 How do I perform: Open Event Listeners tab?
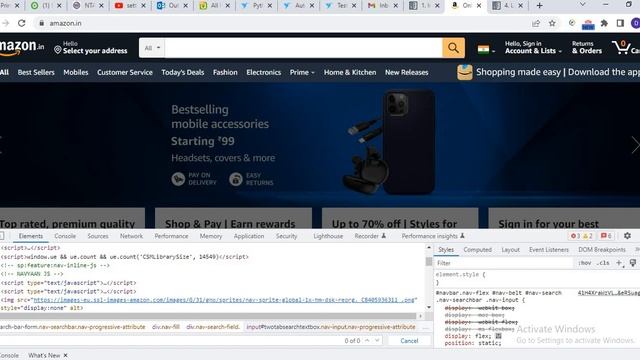pyautogui.click(x=549, y=249)
